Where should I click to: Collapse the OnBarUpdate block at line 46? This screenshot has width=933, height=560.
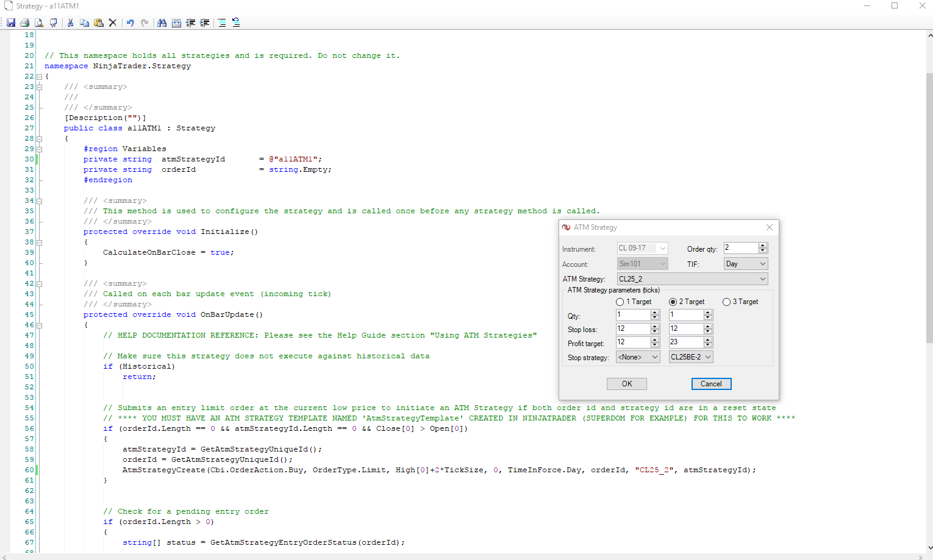(x=39, y=325)
